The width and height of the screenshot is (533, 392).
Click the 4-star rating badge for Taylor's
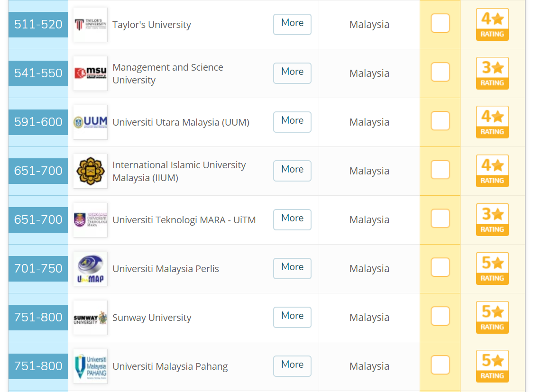(492, 25)
